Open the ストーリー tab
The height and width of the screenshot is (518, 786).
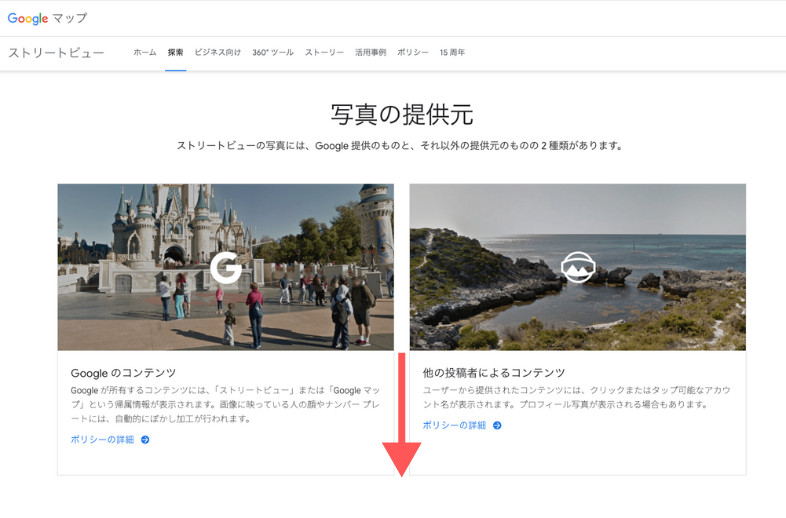coord(324,52)
